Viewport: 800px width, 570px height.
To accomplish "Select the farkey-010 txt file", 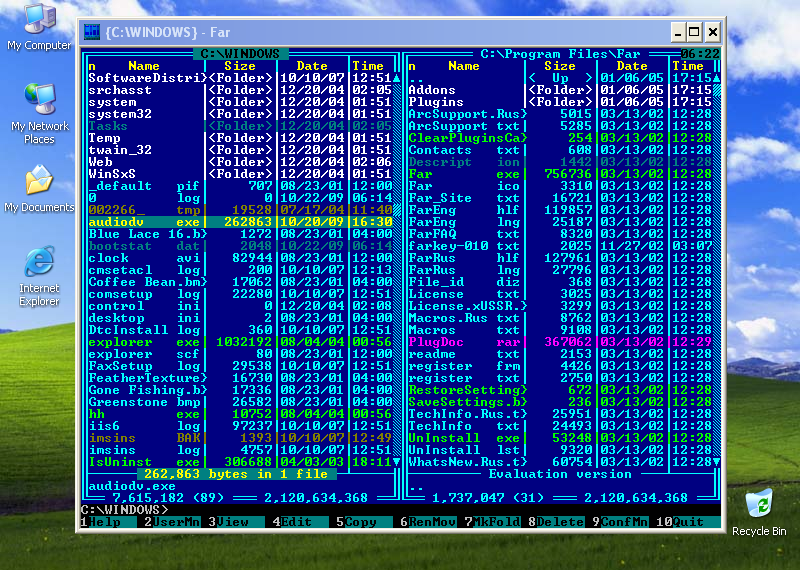I will point(560,246).
